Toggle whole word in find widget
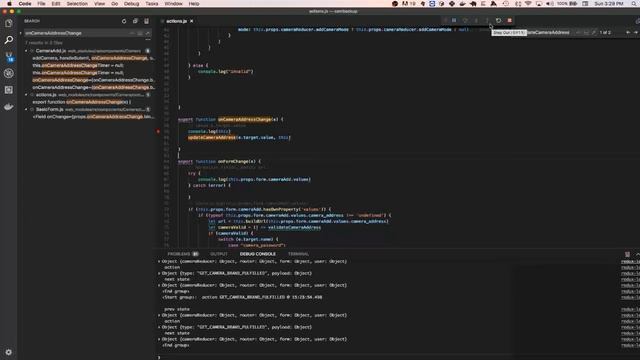This screenshot has height=360, width=640. (x=586, y=32)
